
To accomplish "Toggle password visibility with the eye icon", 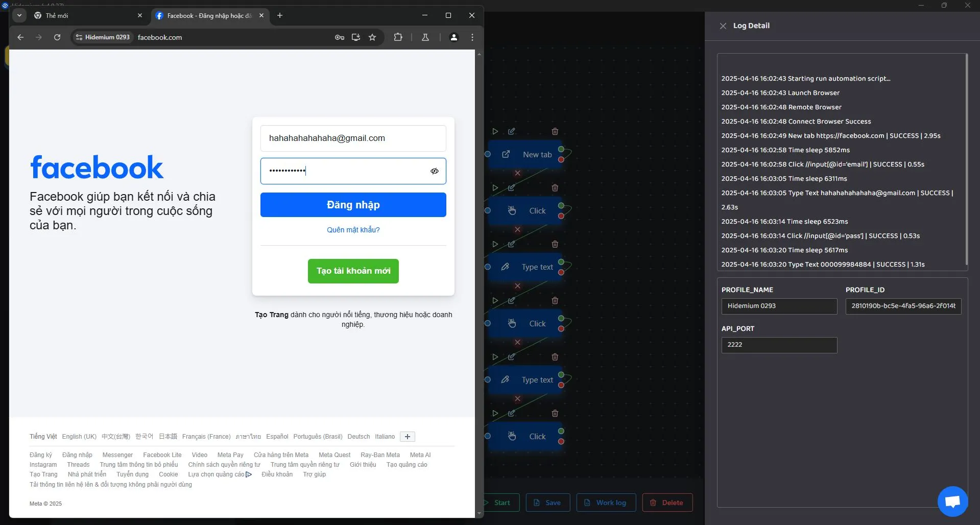I will coord(434,171).
